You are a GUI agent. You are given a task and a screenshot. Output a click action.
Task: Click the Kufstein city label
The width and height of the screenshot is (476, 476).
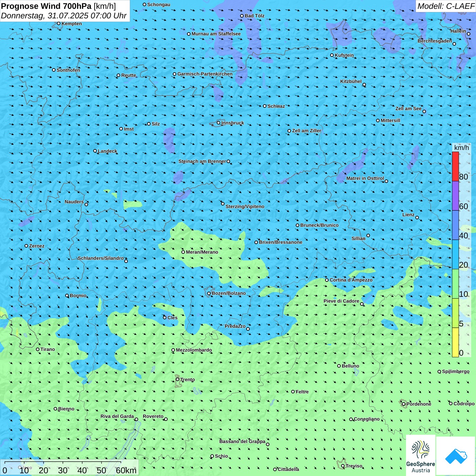344,55
